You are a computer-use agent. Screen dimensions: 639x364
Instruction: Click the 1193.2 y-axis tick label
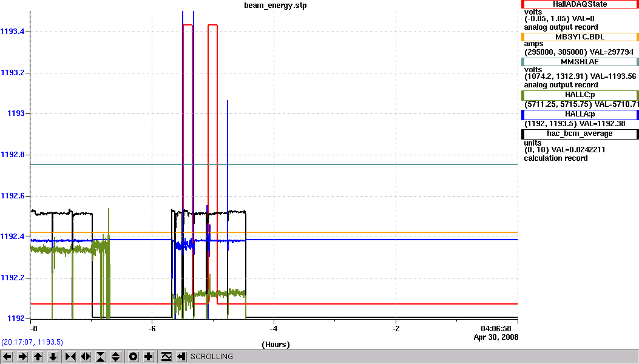tap(13, 73)
